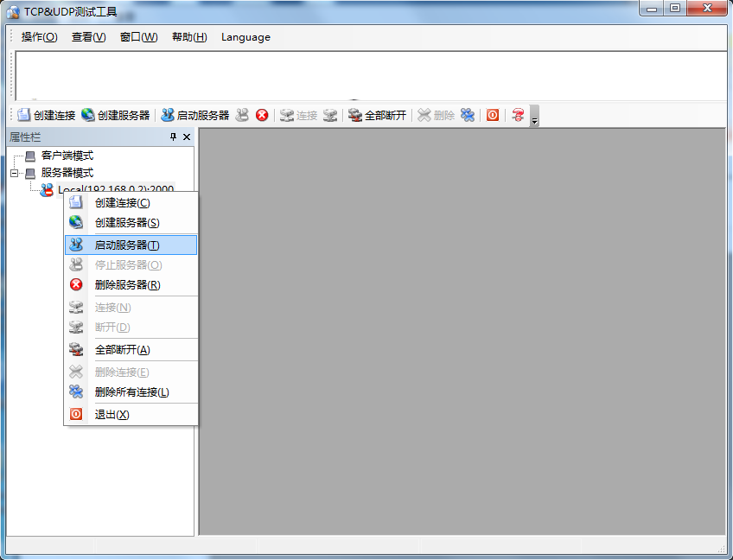
Task: Click the stop server toolbar icon
Action: [242, 115]
